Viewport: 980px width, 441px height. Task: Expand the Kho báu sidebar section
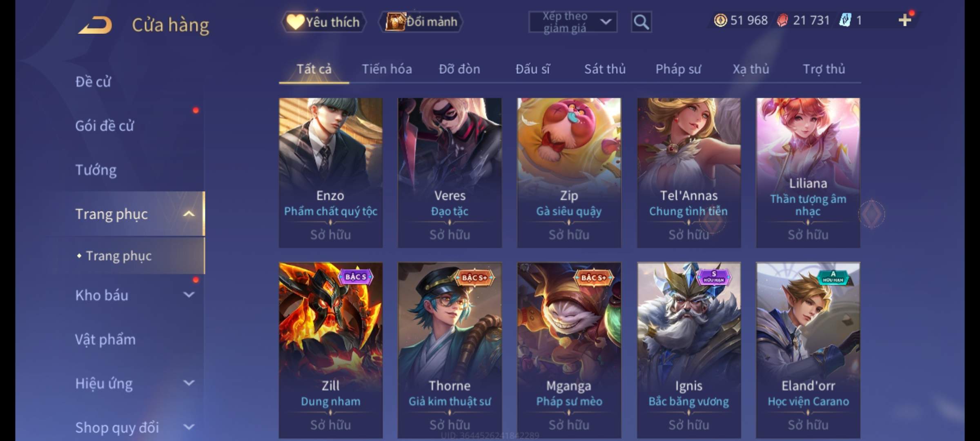(x=189, y=295)
